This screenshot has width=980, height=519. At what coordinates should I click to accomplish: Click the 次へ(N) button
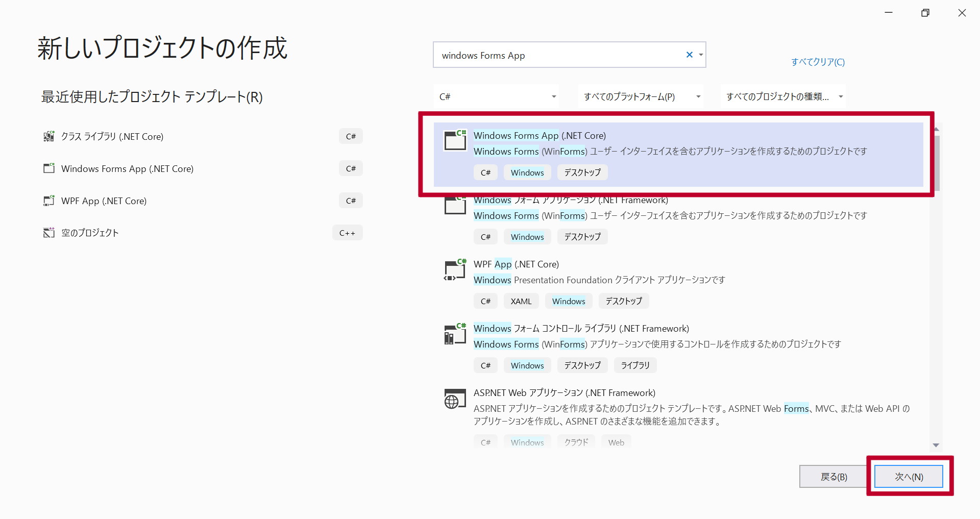pyautogui.click(x=908, y=476)
